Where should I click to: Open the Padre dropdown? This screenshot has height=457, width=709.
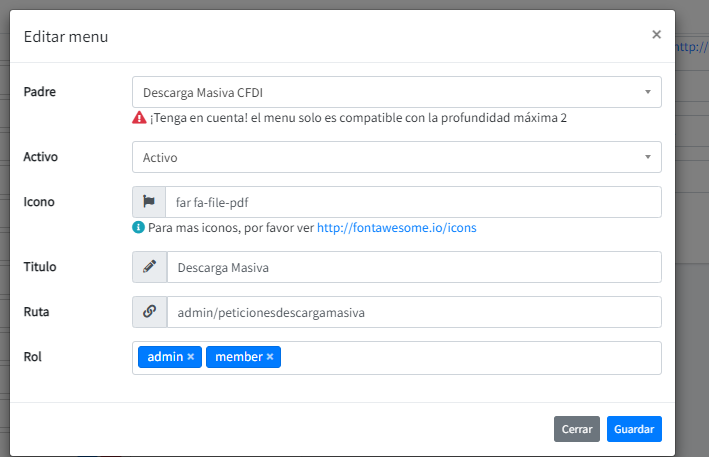[x=395, y=92]
